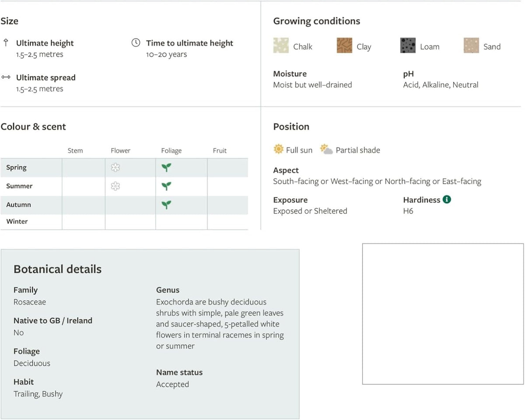Click the Rosaceae family name
This screenshot has height=420, width=525.
coord(30,302)
